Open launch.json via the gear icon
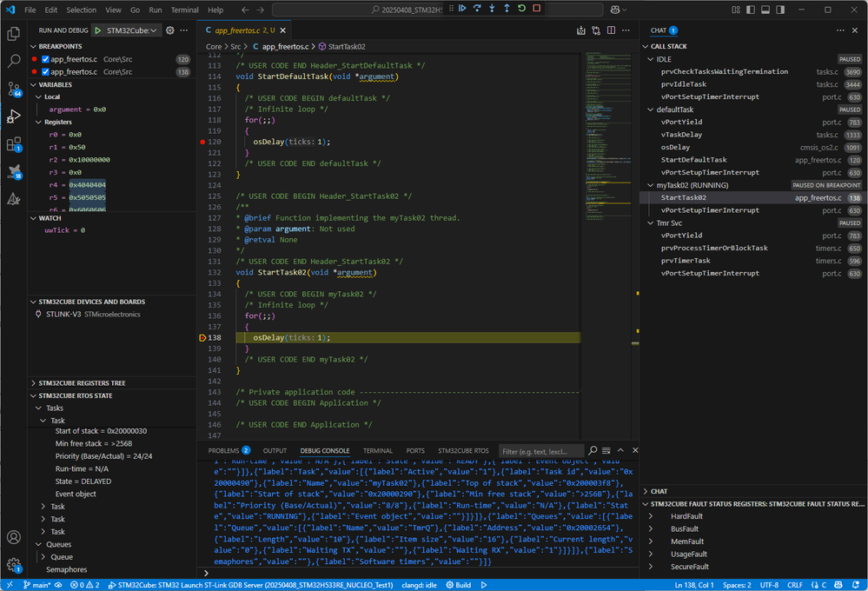Screen dimensions: 868x591 170,30
